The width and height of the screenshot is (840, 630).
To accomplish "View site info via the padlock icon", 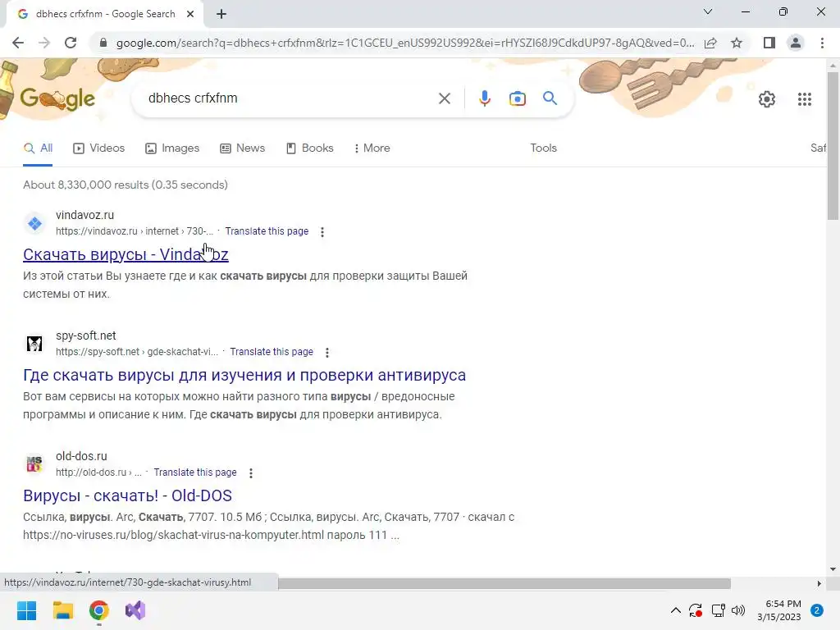I will pyautogui.click(x=103, y=43).
